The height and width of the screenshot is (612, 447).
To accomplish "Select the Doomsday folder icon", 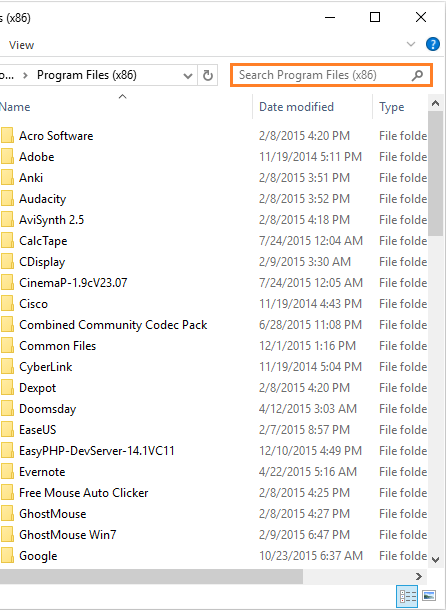I will (x=7, y=409).
